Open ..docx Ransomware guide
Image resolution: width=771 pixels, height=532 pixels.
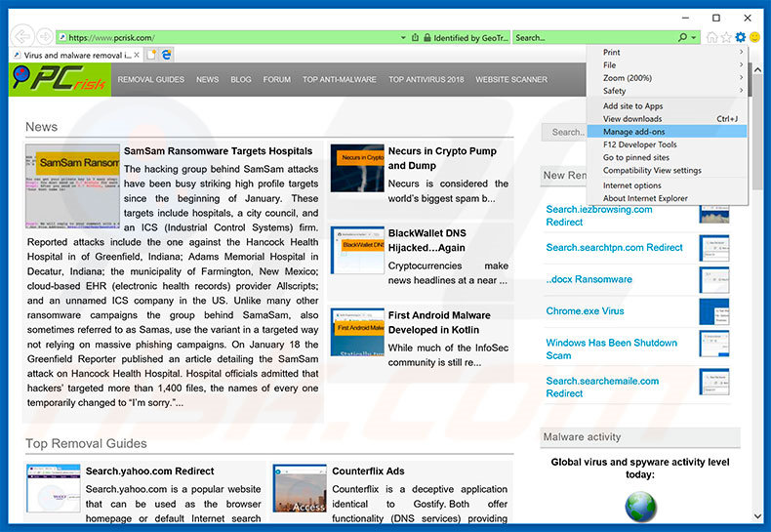[x=588, y=279]
